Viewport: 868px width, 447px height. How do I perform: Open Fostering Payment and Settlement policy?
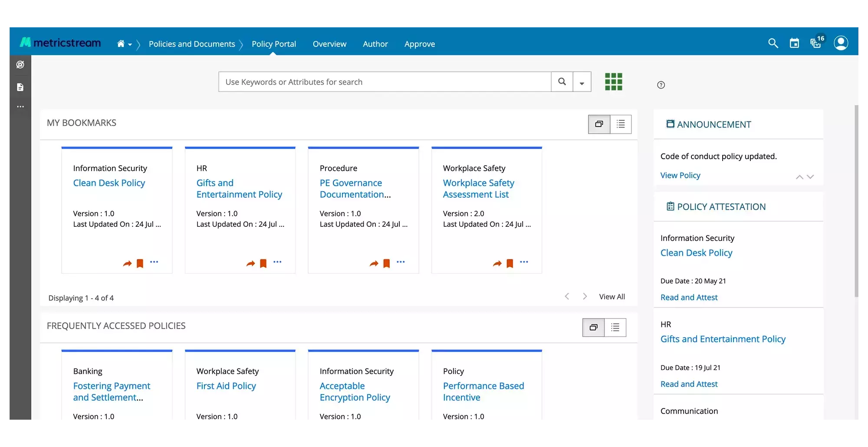coord(112,392)
